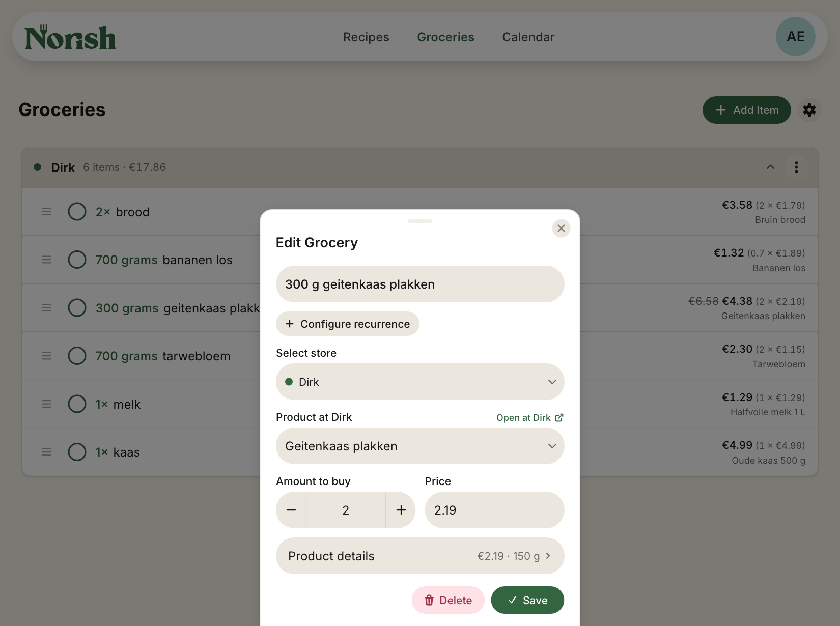Click the '1× melk' item text
The width and height of the screenshot is (840, 626).
click(x=118, y=404)
